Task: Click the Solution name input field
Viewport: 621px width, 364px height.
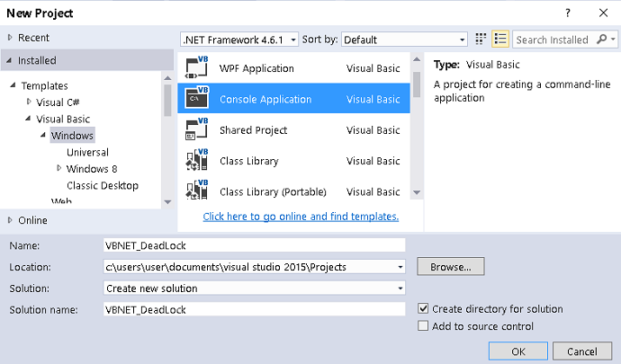Action: [x=255, y=309]
